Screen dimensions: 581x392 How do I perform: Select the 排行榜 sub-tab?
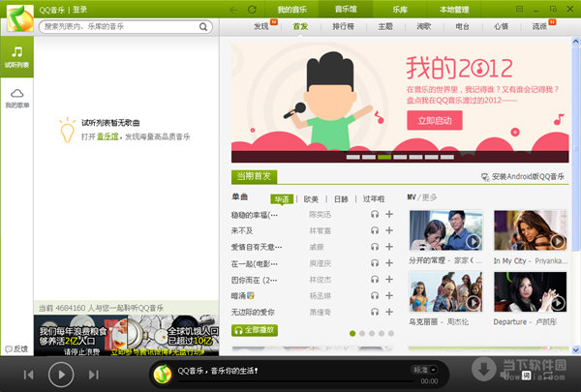(x=343, y=27)
